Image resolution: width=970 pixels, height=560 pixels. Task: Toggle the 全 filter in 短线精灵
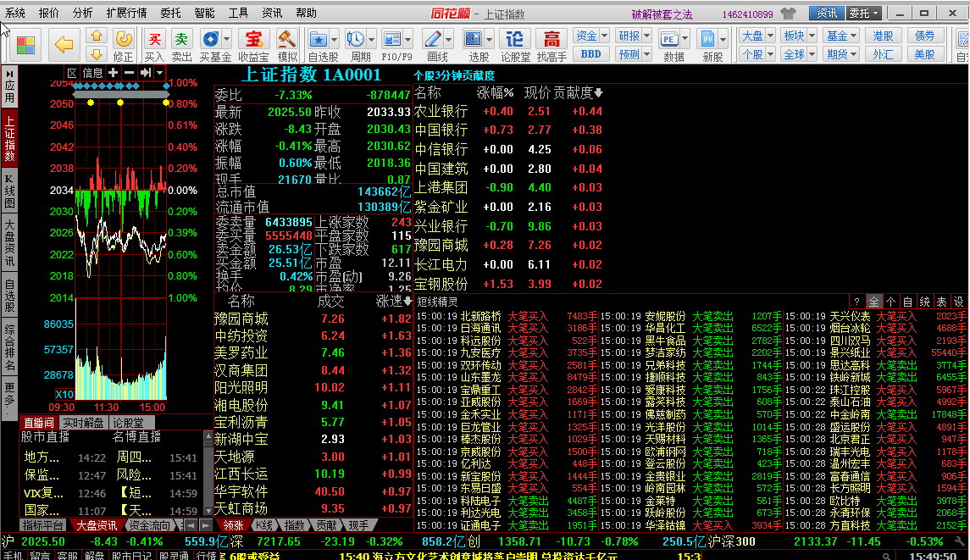coord(873,302)
